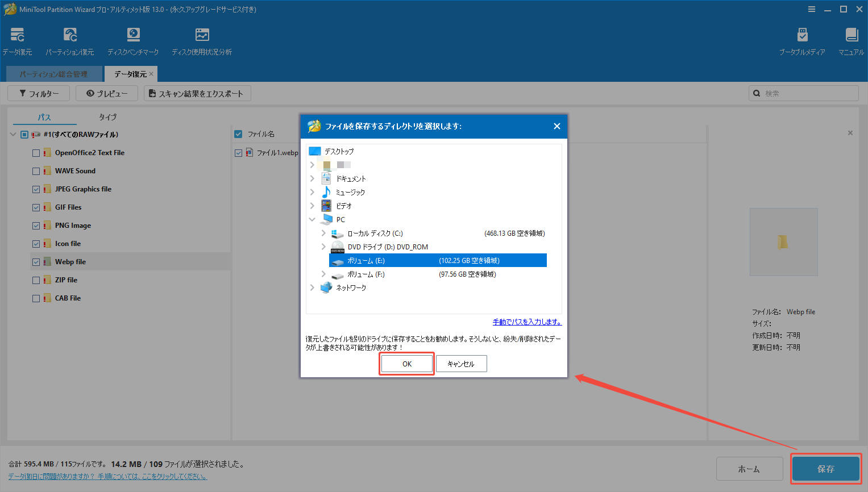The width and height of the screenshot is (868, 492).
Task: Check the ZIP file checkbox
Action: [x=36, y=280]
